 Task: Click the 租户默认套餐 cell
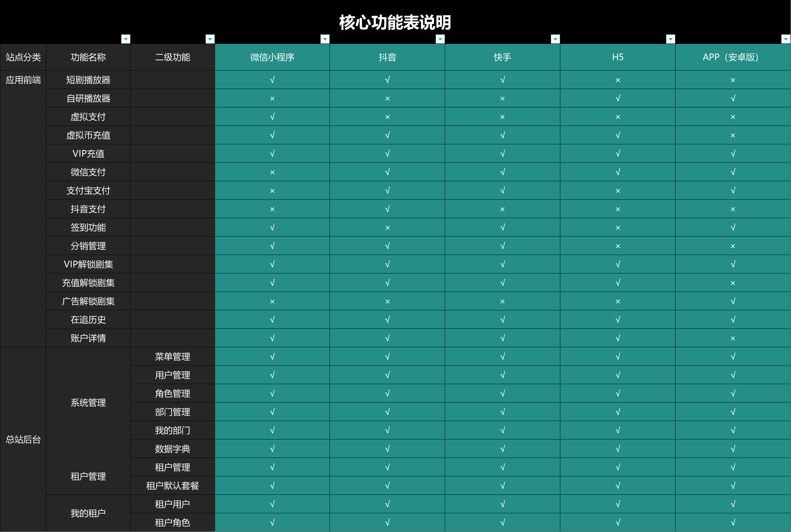click(172, 485)
